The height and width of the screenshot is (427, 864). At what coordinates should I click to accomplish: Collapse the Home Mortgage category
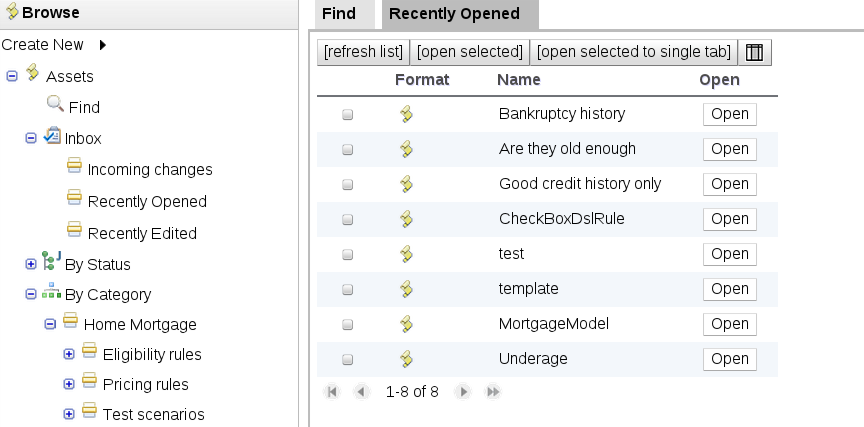pyautogui.click(x=49, y=324)
